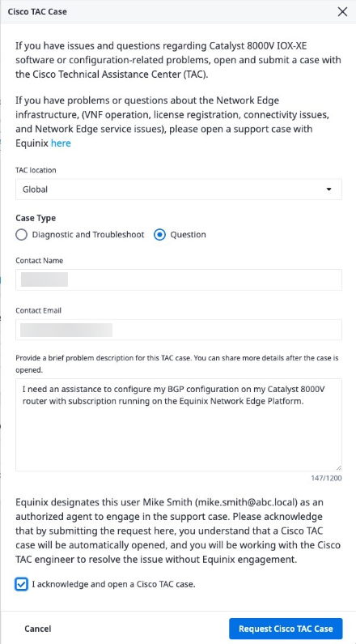
Task: Click the 'Diagnostic and Troubleshoot' label text
Action: 88,235
